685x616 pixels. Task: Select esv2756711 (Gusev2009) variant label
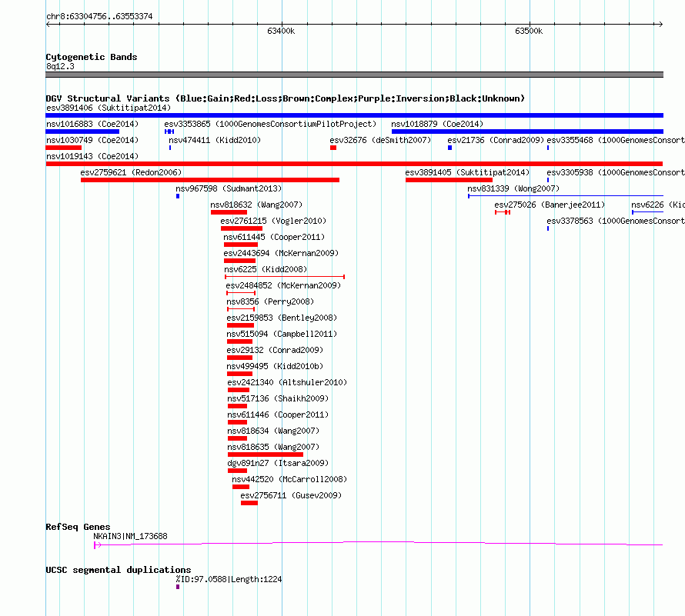[291, 495]
